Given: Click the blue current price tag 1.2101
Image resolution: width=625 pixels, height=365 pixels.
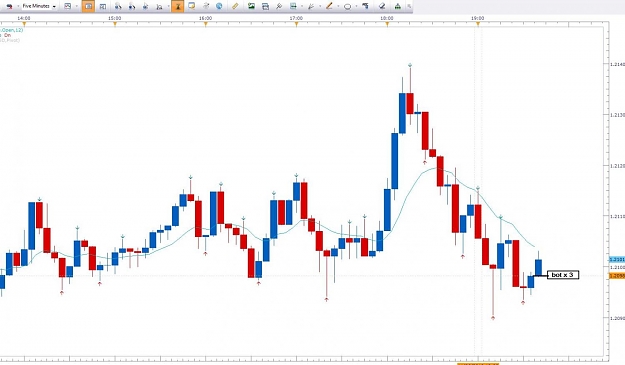Looking at the screenshot, I should pos(616,260).
